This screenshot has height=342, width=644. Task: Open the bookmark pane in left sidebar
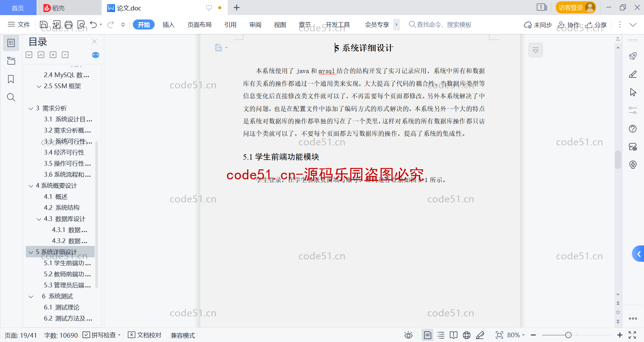tap(11, 79)
